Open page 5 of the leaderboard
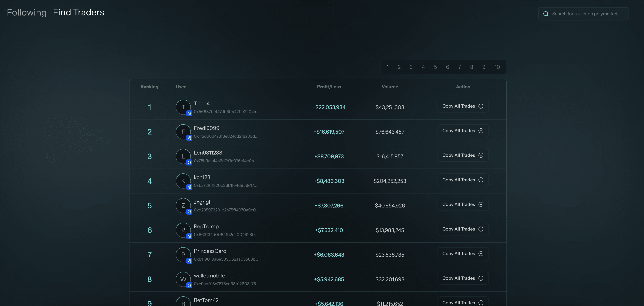 (435, 67)
